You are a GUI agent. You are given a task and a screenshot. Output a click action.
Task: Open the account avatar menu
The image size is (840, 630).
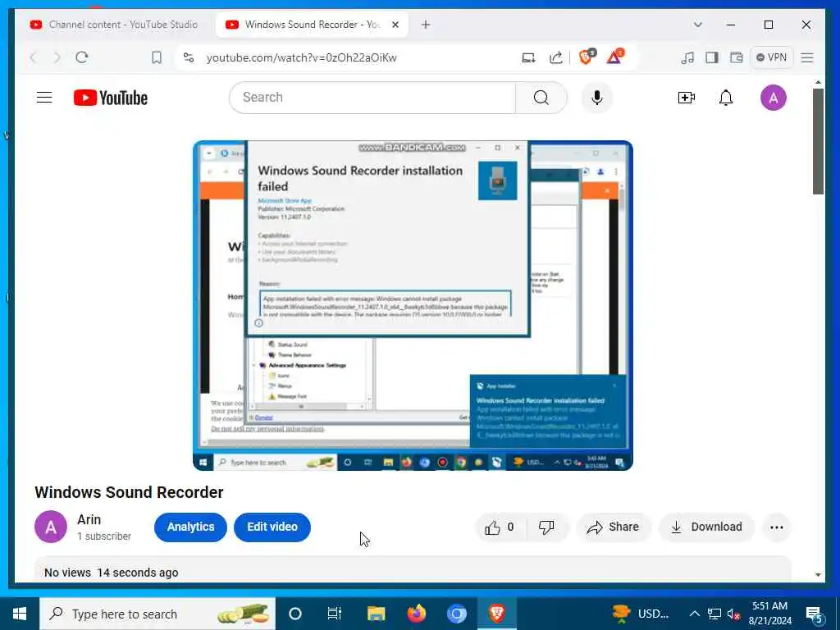click(x=773, y=98)
